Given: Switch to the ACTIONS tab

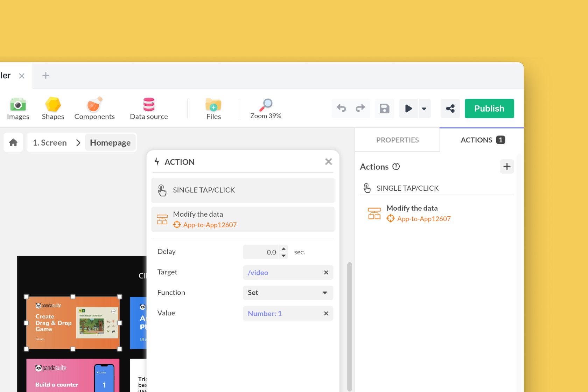Looking at the screenshot, I should click(482, 140).
